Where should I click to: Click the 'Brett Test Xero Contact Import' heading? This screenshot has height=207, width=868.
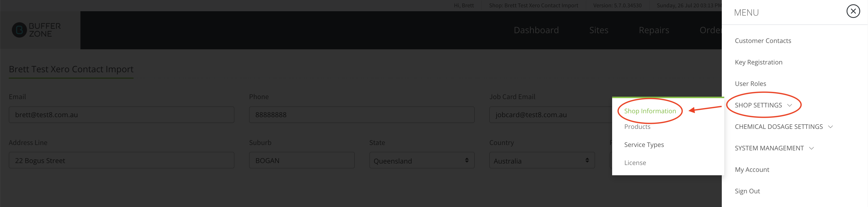pos(71,69)
